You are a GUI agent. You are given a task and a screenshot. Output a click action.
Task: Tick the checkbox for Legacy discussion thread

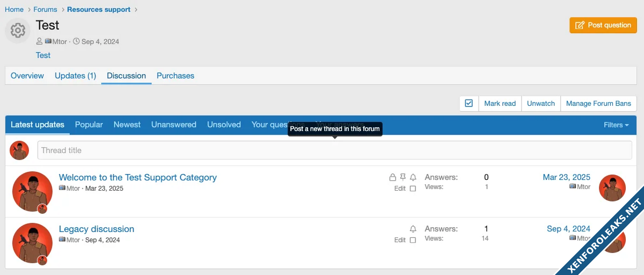pyautogui.click(x=413, y=240)
